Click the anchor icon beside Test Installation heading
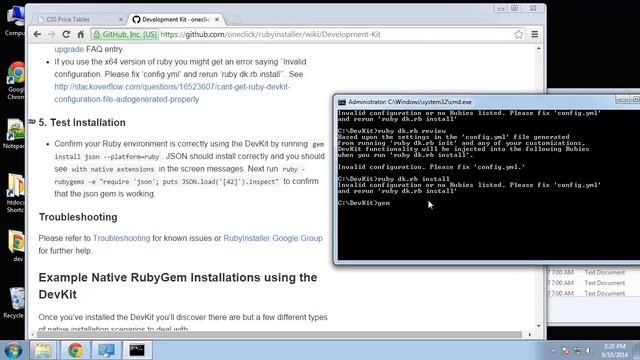640x360 pixels. click(32, 122)
